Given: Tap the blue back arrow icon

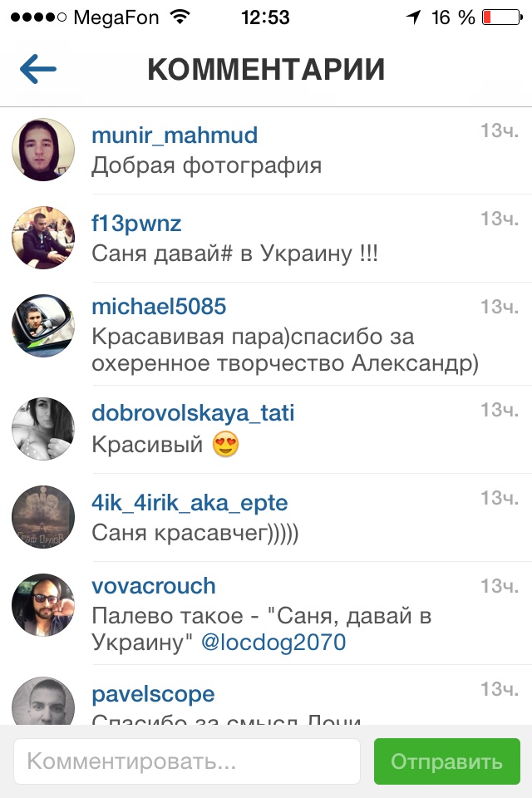Looking at the screenshot, I should pyautogui.click(x=37, y=69).
